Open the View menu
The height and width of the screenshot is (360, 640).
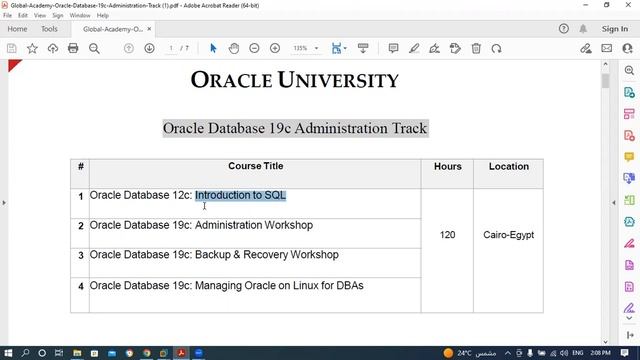[x=40, y=16]
